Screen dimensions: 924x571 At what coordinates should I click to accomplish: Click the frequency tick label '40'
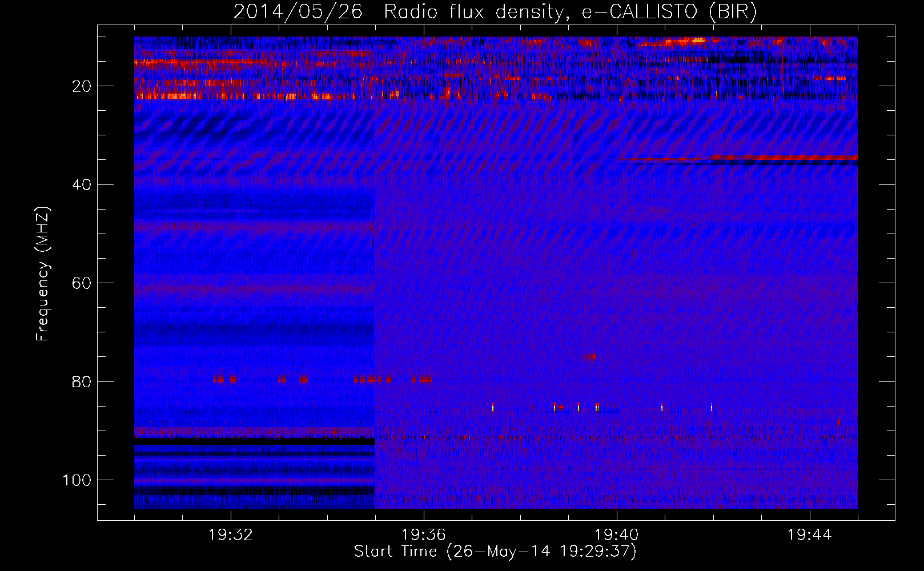click(x=82, y=185)
